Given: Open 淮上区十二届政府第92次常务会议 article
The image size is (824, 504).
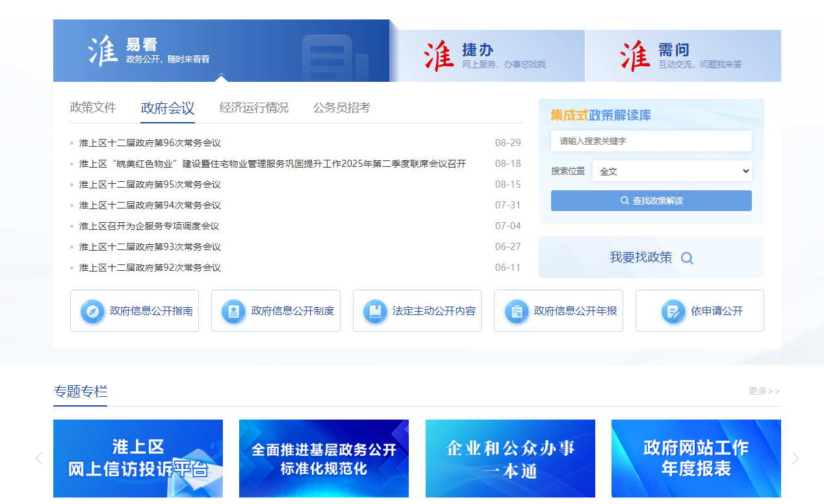Looking at the screenshot, I should point(150,268).
